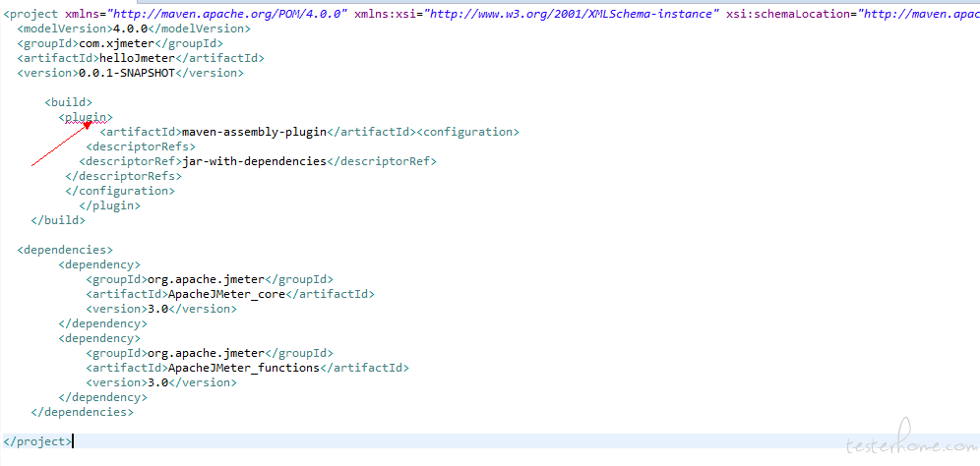Click the opening descriptorRefs tag
Screen dimensions: 980x466
click(141, 146)
